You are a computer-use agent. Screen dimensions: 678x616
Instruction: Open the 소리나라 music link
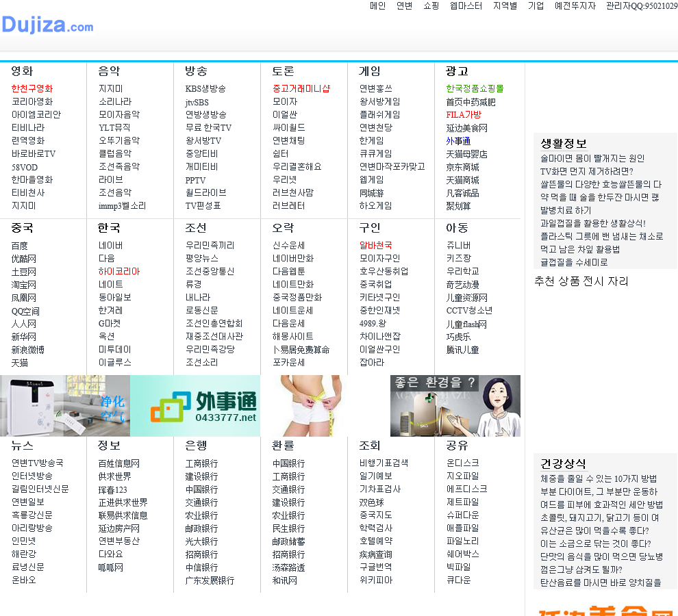pyautogui.click(x=115, y=101)
